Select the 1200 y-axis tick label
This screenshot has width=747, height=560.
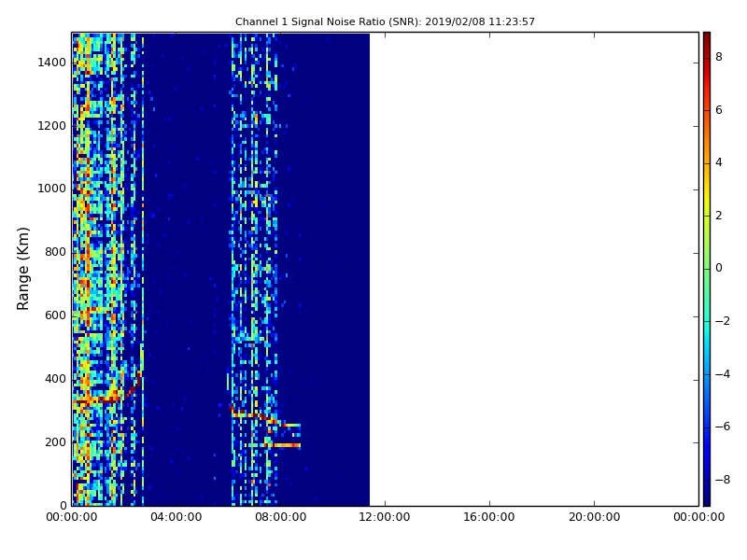51,126
